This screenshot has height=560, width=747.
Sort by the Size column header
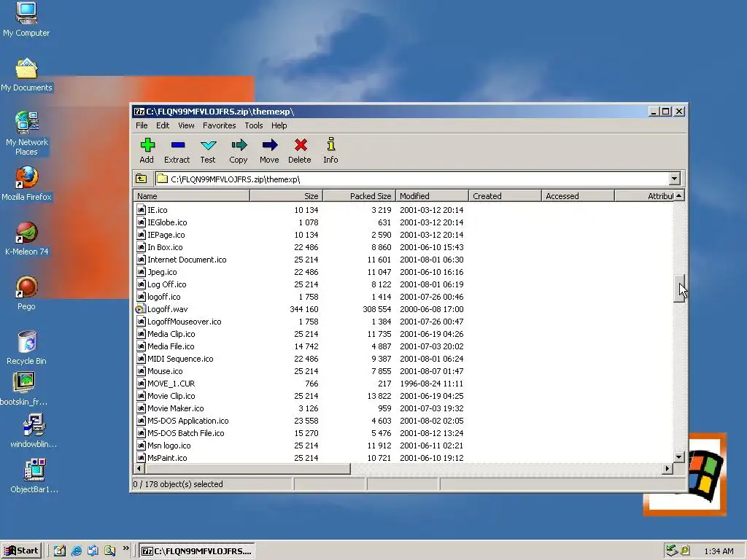click(x=287, y=195)
